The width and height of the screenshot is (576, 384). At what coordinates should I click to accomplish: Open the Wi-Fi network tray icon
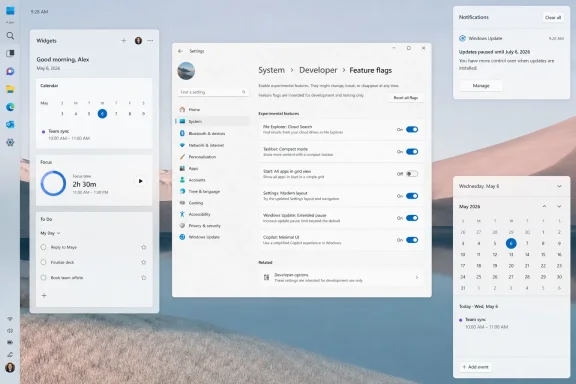pos(10,319)
